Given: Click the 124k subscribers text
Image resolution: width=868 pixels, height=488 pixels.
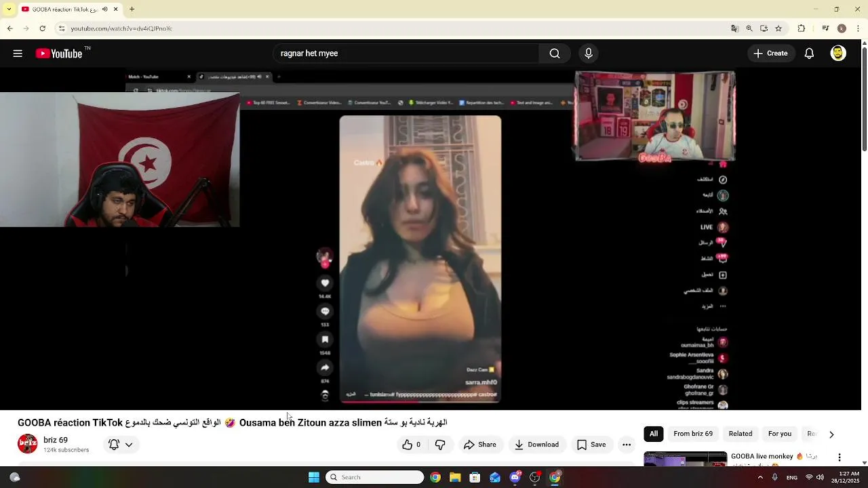Looking at the screenshot, I should [66, 450].
